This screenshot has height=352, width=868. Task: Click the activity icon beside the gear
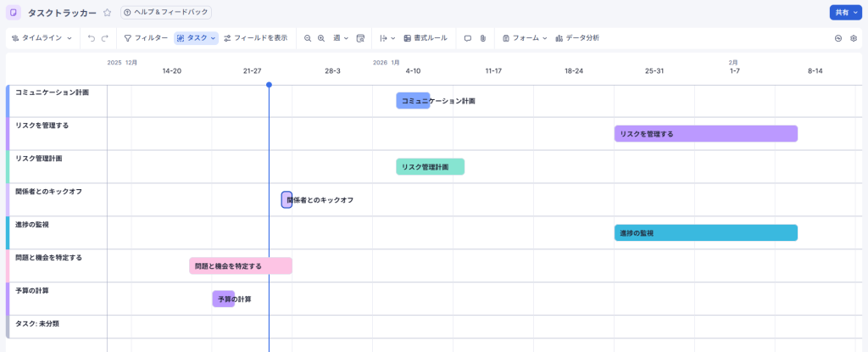click(838, 38)
